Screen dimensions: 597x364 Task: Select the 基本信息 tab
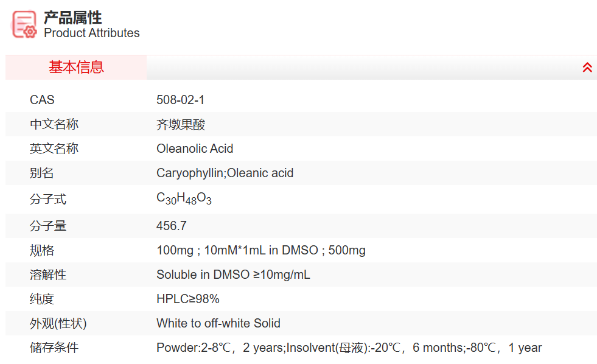click(x=76, y=68)
